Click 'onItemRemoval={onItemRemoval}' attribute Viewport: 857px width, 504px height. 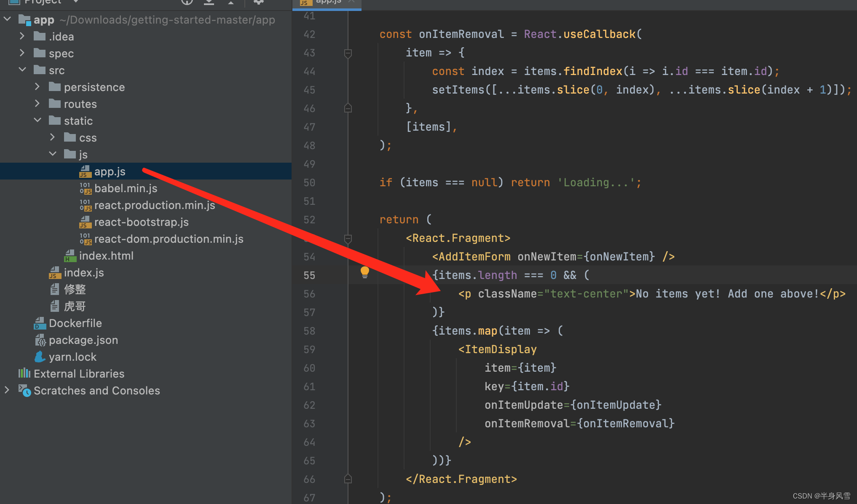coord(580,424)
